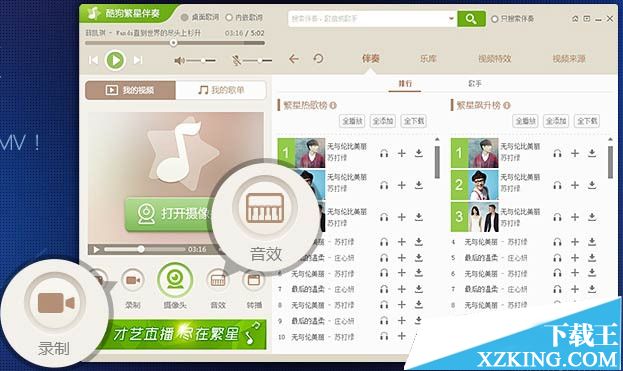Mute the speaker volume icon
Viewport: 623px width, 371px height.
coord(180,60)
